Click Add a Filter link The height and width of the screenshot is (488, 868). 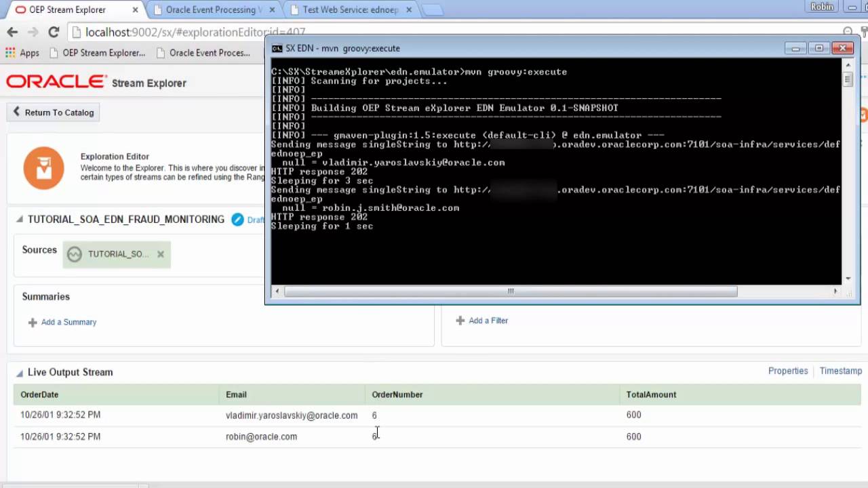pos(488,321)
